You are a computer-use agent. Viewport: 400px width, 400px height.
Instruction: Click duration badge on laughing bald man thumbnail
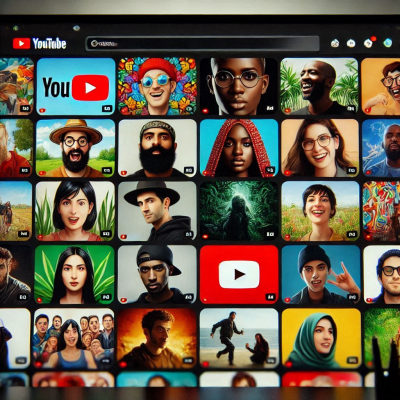(351, 108)
